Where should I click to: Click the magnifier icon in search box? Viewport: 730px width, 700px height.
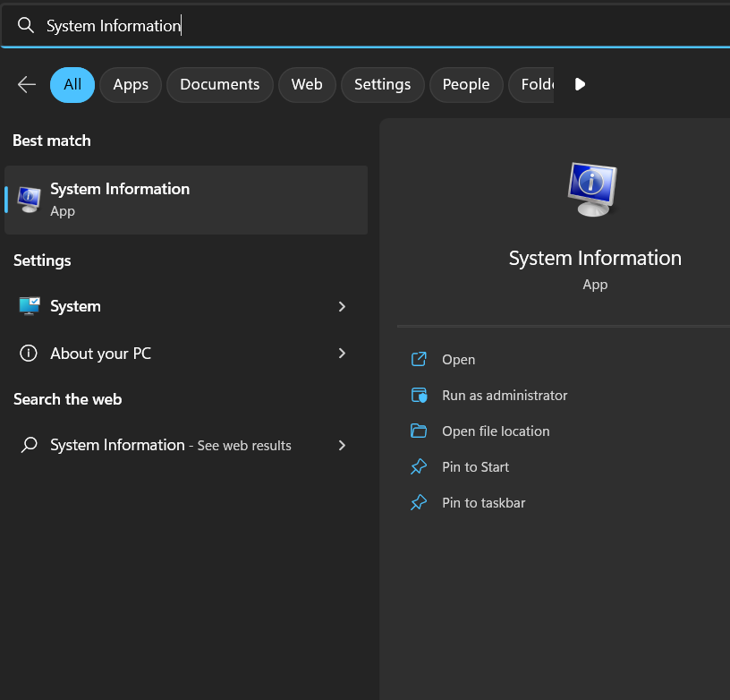[26, 25]
